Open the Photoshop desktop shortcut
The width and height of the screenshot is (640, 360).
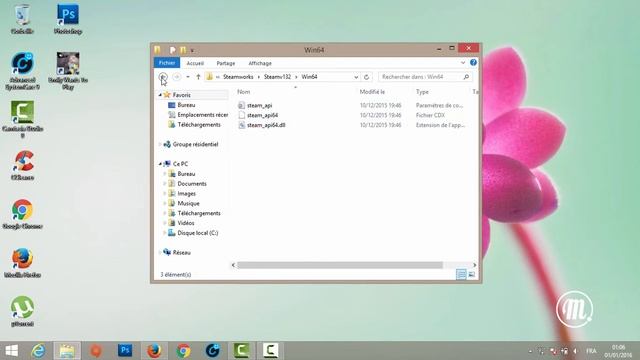[68, 19]
